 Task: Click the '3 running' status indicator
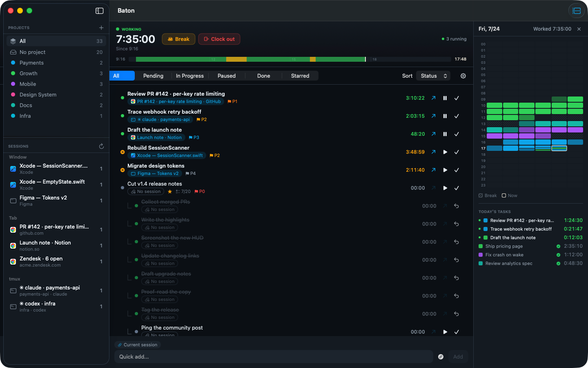pyautogui.click(x=454, y=39)
